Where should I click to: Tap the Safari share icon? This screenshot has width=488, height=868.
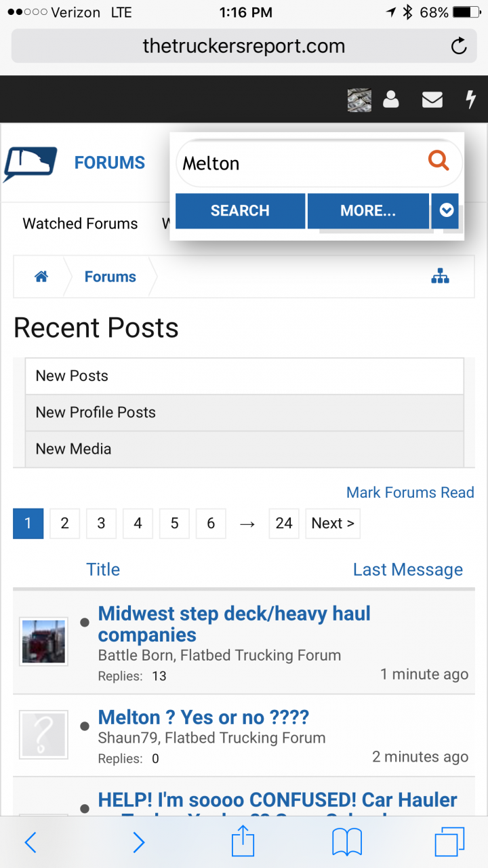coord(243,842)
